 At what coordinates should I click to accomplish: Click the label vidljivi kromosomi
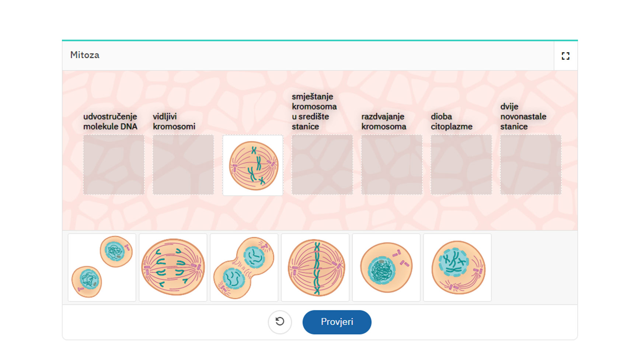click(174, 122)
